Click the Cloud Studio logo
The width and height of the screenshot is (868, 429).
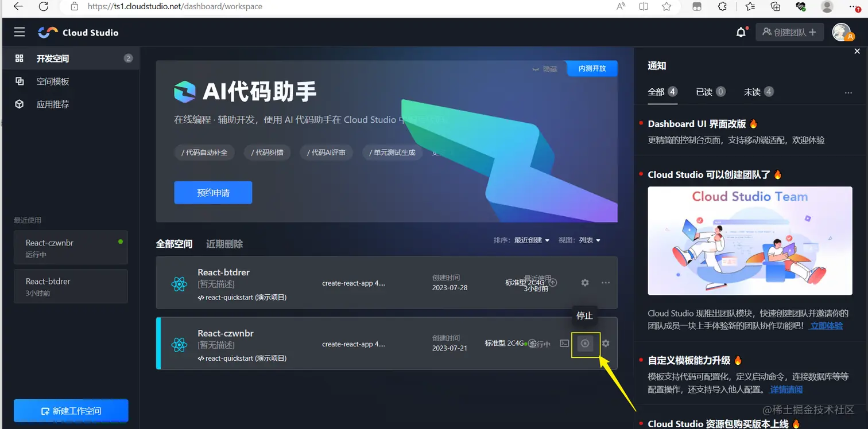coord(78,32)
